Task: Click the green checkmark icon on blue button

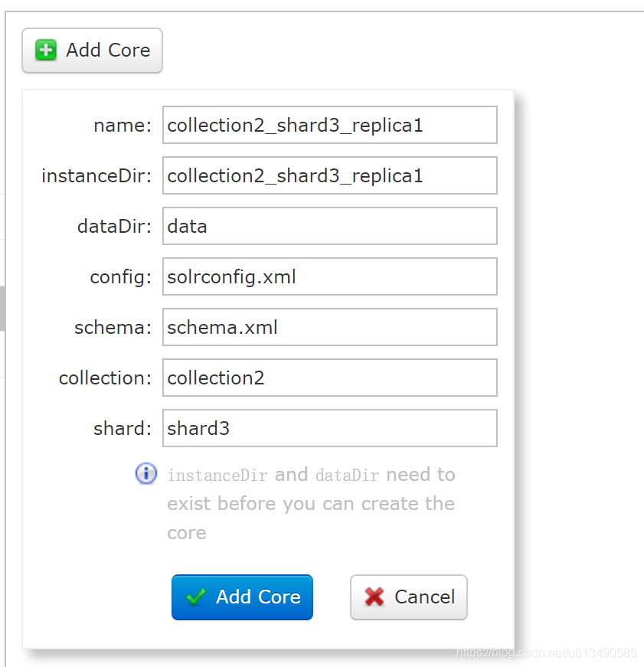Action: (x=196, y=597)
